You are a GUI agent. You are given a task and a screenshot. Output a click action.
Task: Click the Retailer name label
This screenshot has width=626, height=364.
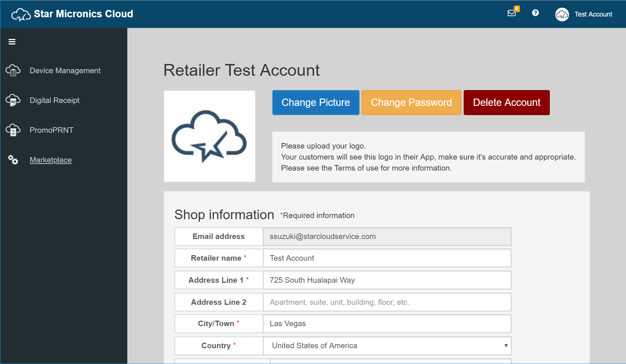point(219,258)
